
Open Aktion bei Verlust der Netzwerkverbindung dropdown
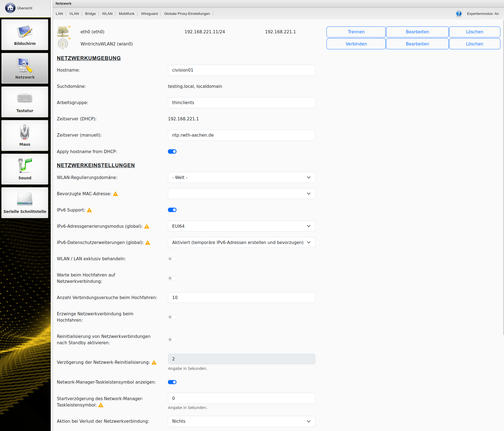241,421
